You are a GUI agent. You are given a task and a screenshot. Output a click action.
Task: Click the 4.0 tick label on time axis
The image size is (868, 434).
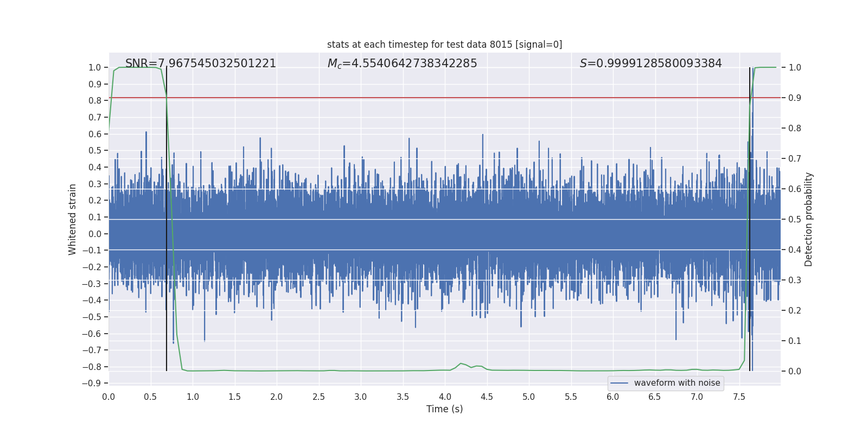(445, 397)
